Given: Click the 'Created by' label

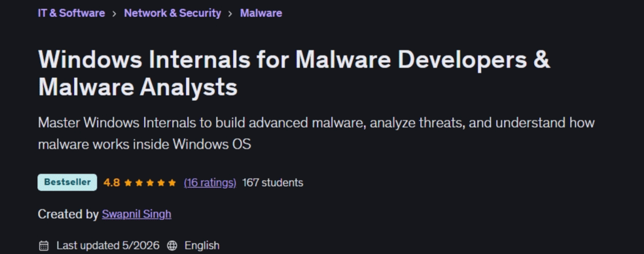Looking at the screenshot, I should pyautogui.click(x=68, y=214).
